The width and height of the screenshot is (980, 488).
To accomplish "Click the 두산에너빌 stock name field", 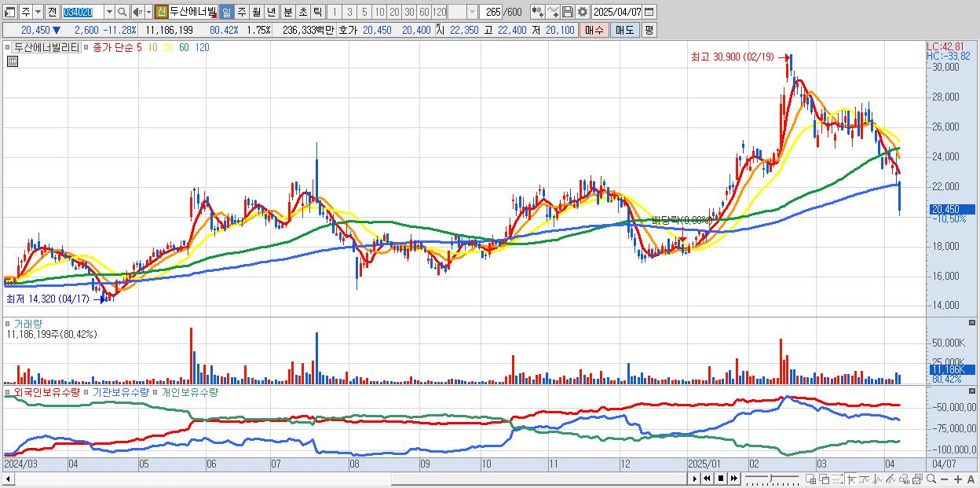I will click(193, 12).
